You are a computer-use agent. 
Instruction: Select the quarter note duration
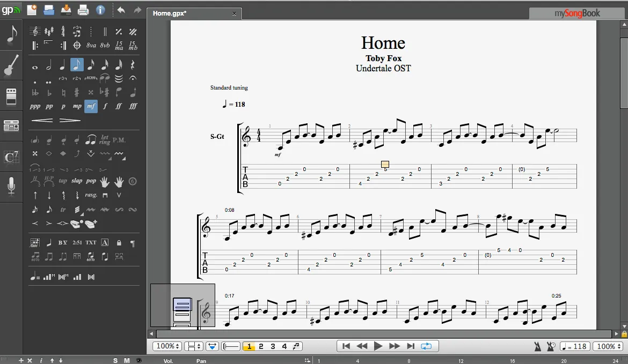[62, 65]
